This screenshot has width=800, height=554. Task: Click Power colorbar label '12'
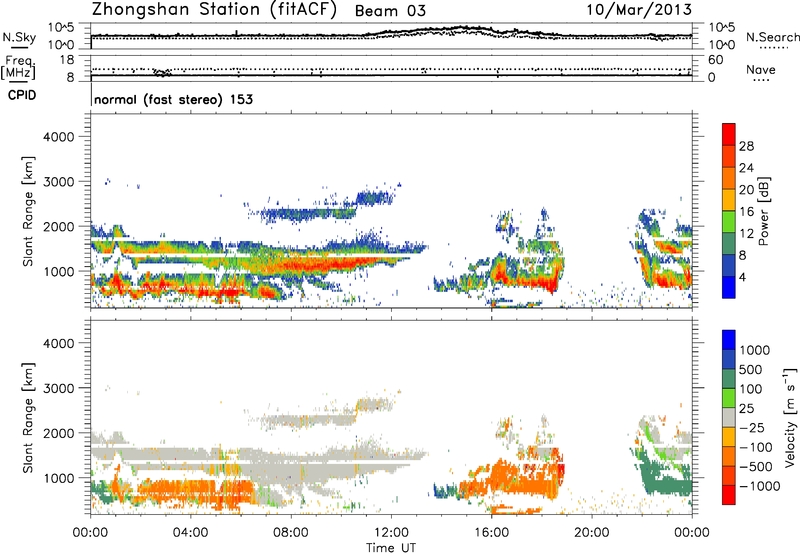(746, 234)
